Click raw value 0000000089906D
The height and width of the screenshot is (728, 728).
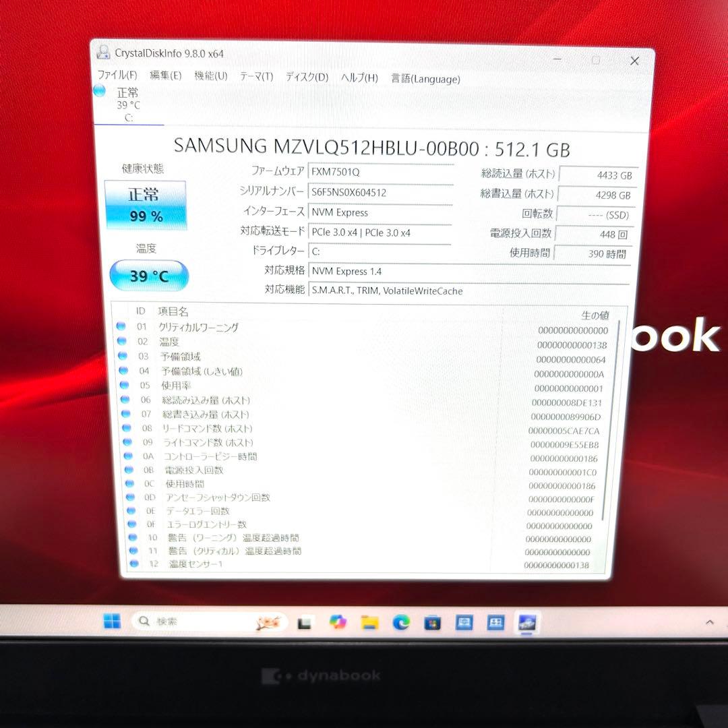(x=566, y=417)
